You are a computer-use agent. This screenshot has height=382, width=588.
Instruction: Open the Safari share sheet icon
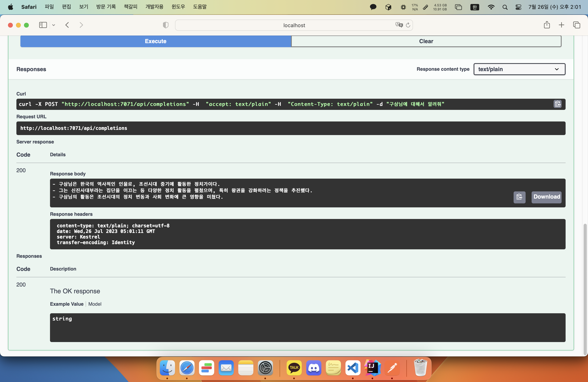click(x=546, y=25)
